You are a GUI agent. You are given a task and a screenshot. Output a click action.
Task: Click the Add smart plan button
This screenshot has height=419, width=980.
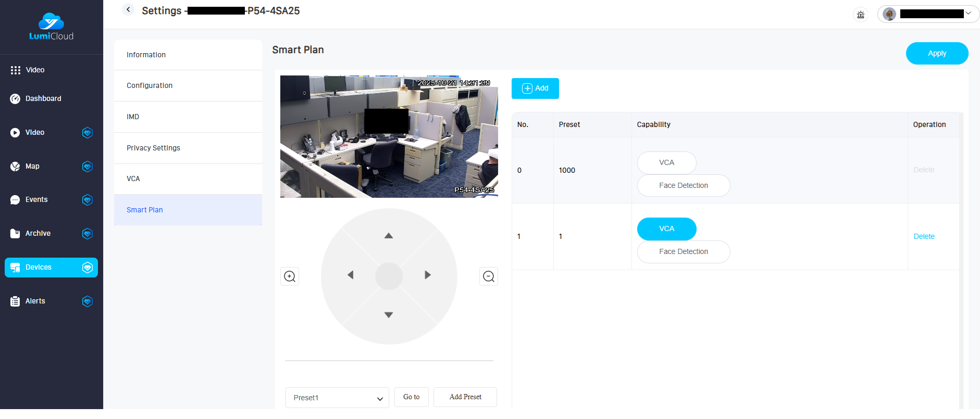point(535,88)
